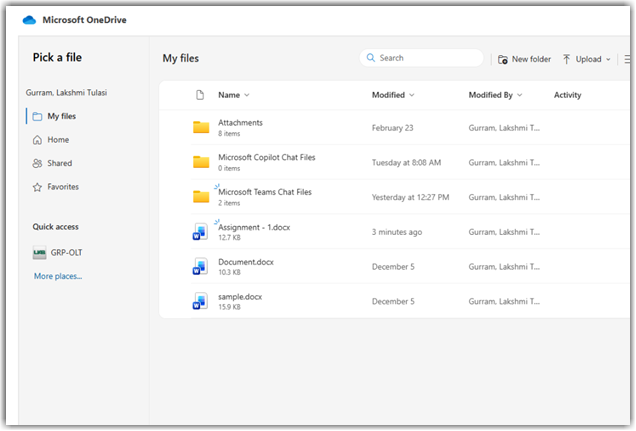This screenshot has height=431, width=636.
Task: Click the sample.docx Word file icon
Action: 200,302
